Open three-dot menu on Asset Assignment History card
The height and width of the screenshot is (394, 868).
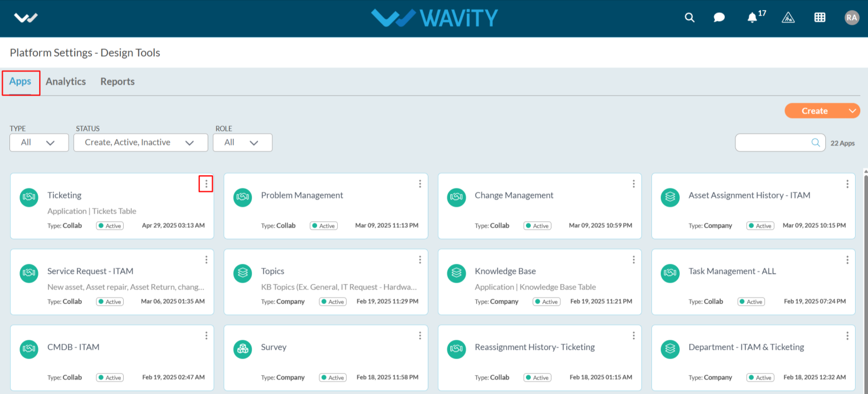pos(847,184)
